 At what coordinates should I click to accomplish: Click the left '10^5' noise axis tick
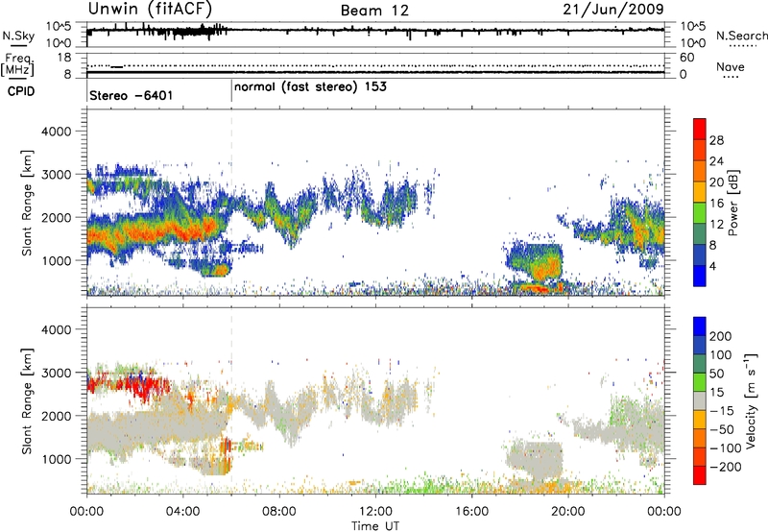tap(59, 27)
